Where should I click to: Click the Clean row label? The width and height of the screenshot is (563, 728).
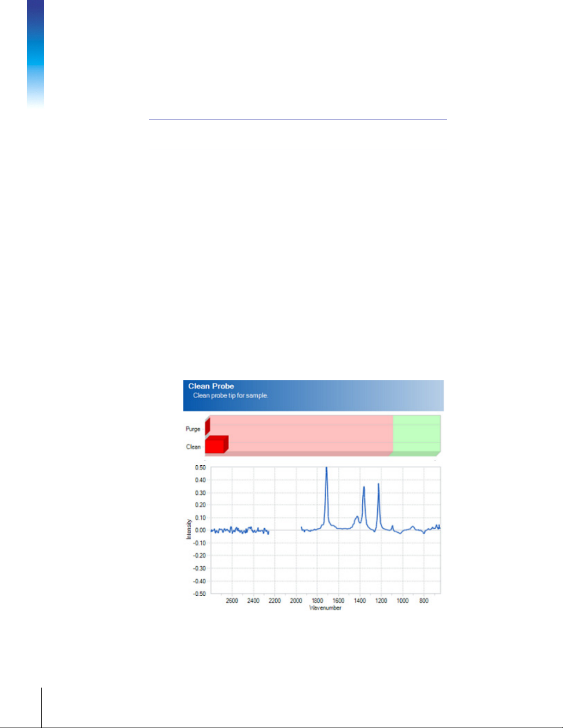pyautogui.click(x=193, y=447)
